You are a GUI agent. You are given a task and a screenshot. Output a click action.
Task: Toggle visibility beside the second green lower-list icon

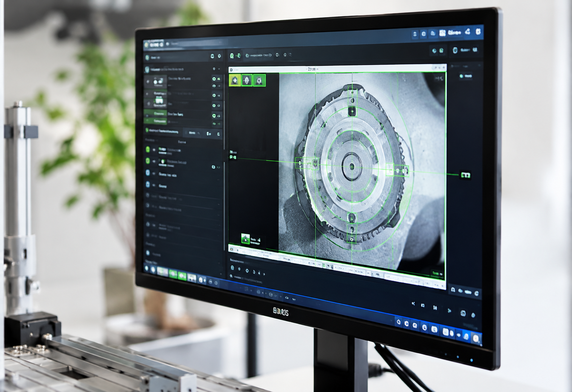click(154, 162)
